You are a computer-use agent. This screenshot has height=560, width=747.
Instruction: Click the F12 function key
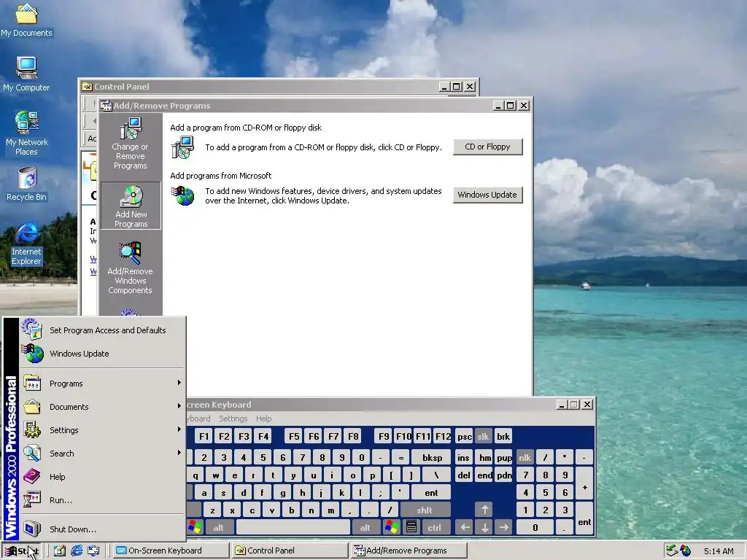(443, 436)
